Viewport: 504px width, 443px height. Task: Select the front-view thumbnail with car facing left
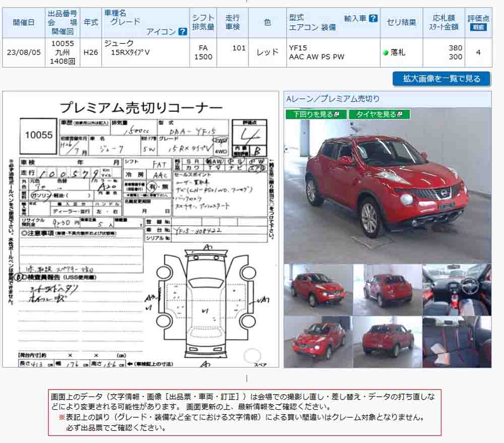tap(318, 342)
